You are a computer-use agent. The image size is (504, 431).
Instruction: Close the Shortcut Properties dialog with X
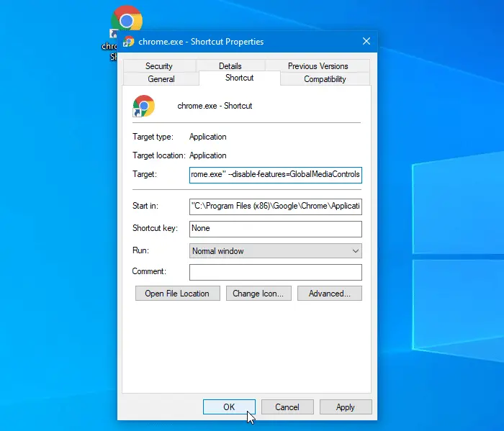point(366,41)
